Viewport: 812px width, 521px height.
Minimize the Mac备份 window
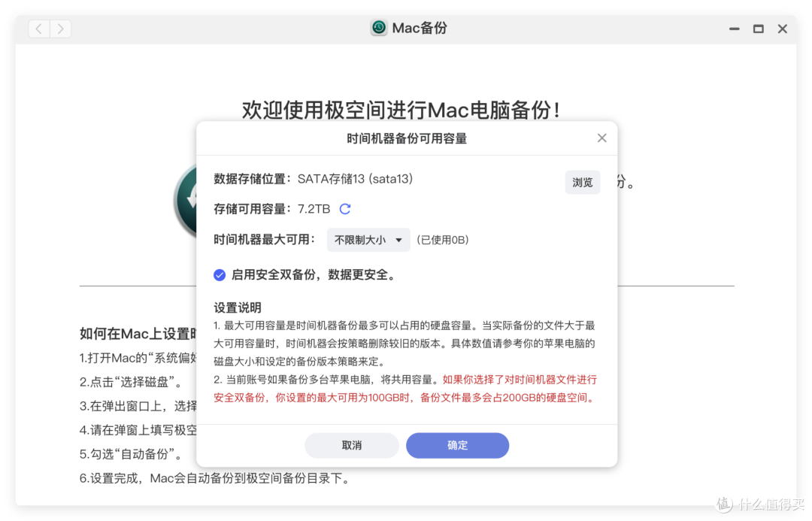pos(734,29)
